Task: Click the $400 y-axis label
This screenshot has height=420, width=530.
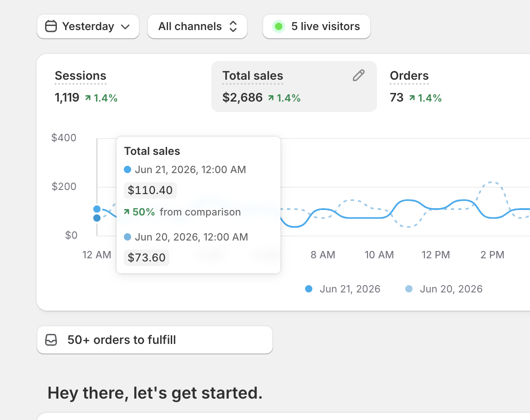Action: 64,138
